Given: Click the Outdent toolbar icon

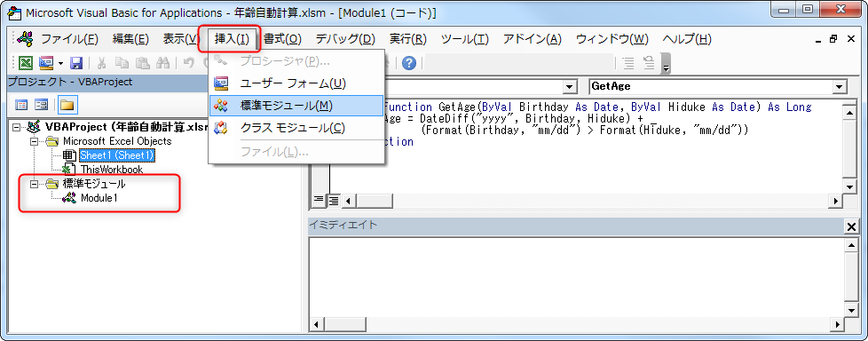Looking at the screenshot, I should (649, 63).
